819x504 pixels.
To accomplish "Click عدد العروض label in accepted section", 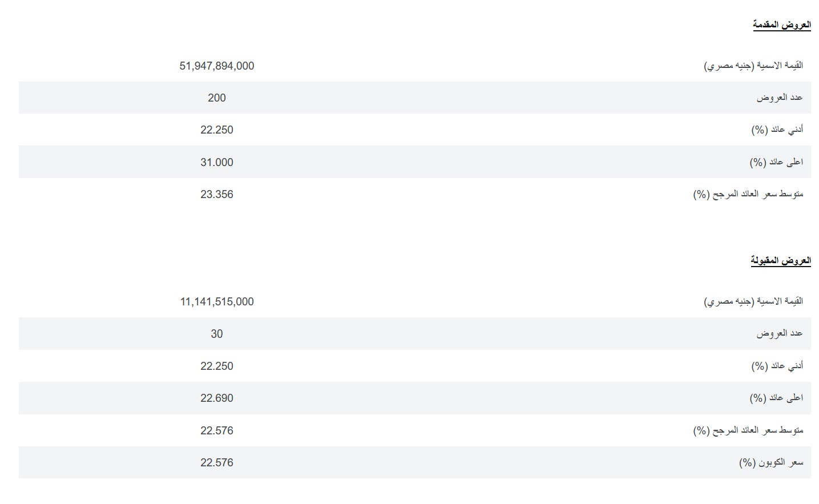I will 780,333.
